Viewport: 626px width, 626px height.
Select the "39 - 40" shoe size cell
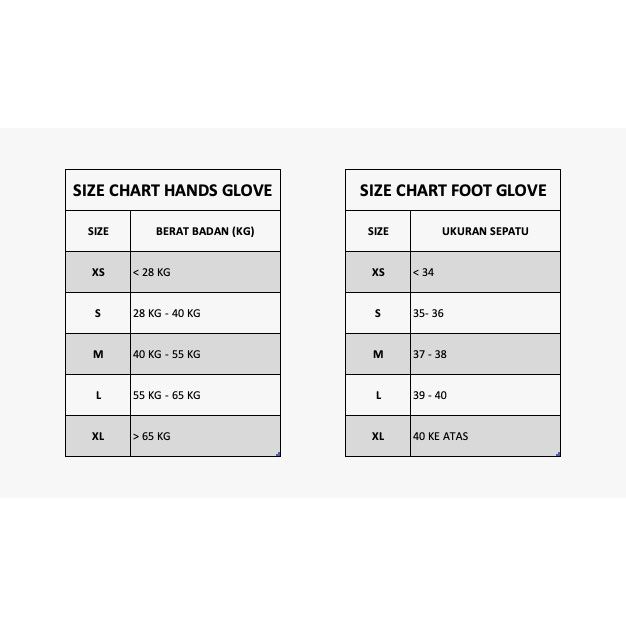[485, 395]
